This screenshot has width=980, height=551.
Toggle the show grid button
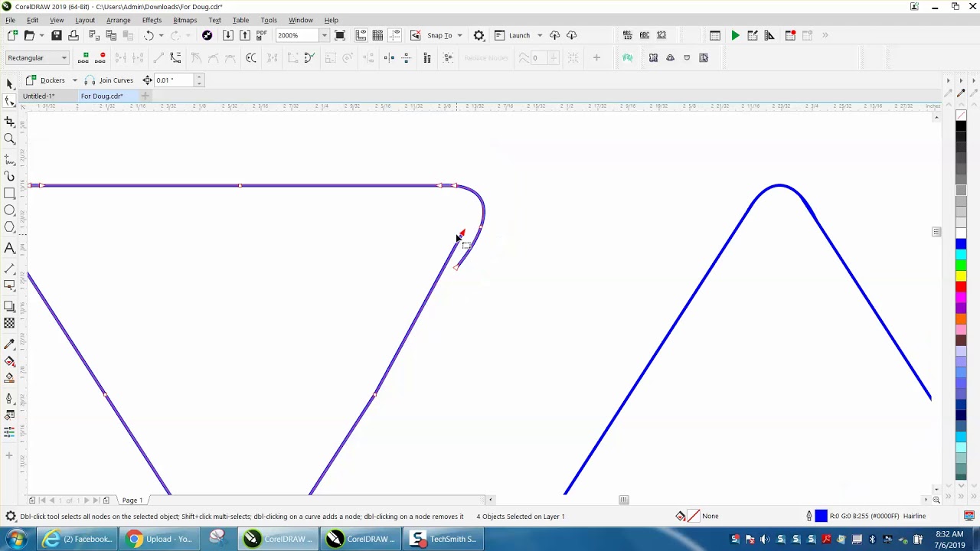tap(377, 35)
